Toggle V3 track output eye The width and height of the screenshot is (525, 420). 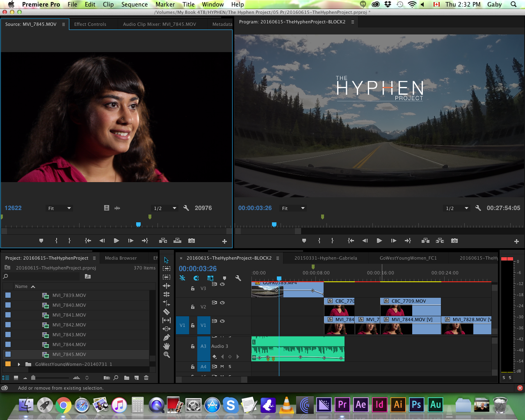[222, 284]
